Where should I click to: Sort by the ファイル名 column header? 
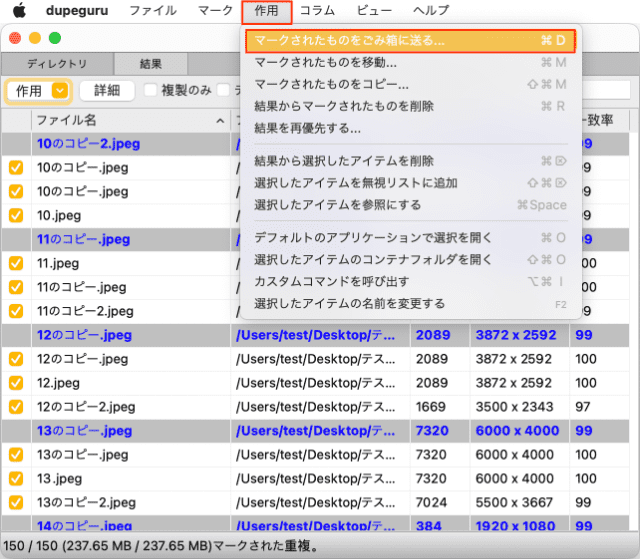(x=131, y=120)
